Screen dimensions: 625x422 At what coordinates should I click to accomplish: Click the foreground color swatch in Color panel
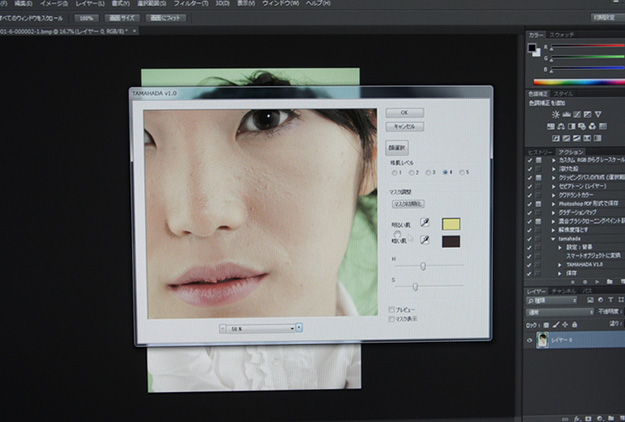coord(533,48)
